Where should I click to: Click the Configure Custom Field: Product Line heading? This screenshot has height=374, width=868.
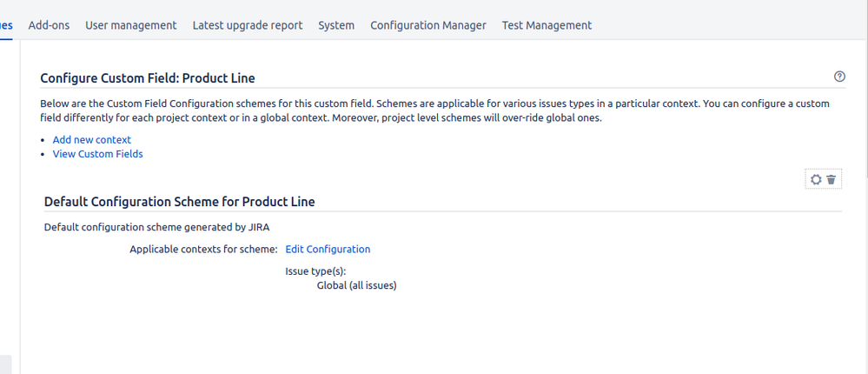(x=148, y=78)
